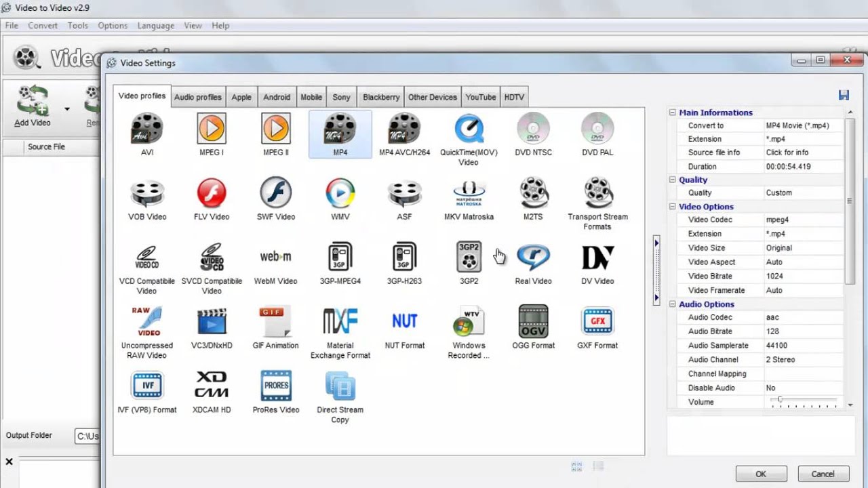The height and width of the screenshot is (488, 868).
Task: Collapse the Audio Options section
Action: [673, 304]
